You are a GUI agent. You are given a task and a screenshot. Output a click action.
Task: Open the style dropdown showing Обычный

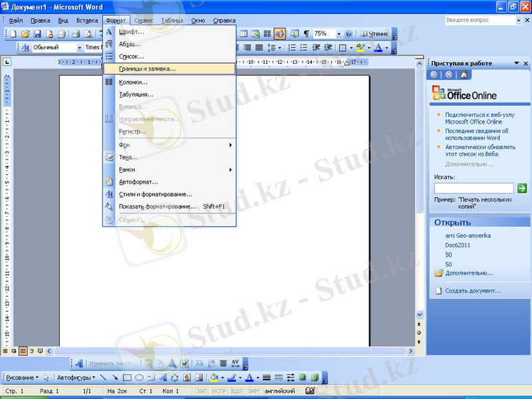click(x=79, y=48)
